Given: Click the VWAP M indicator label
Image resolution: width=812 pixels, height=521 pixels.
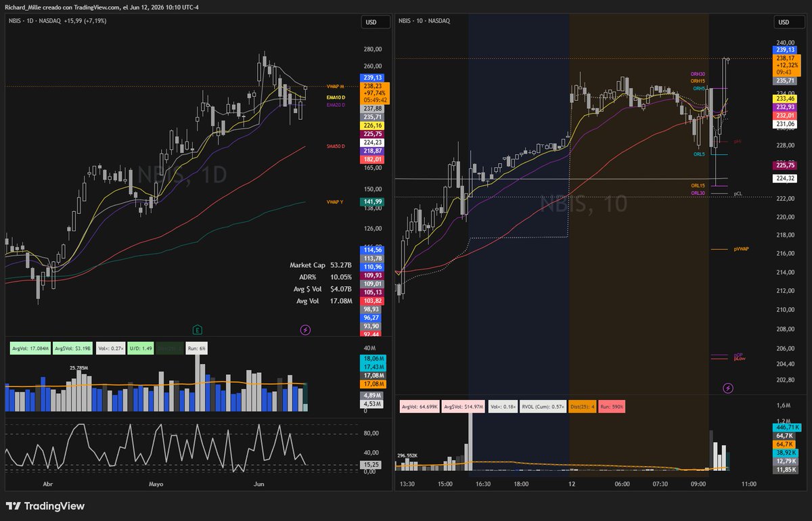Looking at the screenshot, I should [x=336, y=87].
